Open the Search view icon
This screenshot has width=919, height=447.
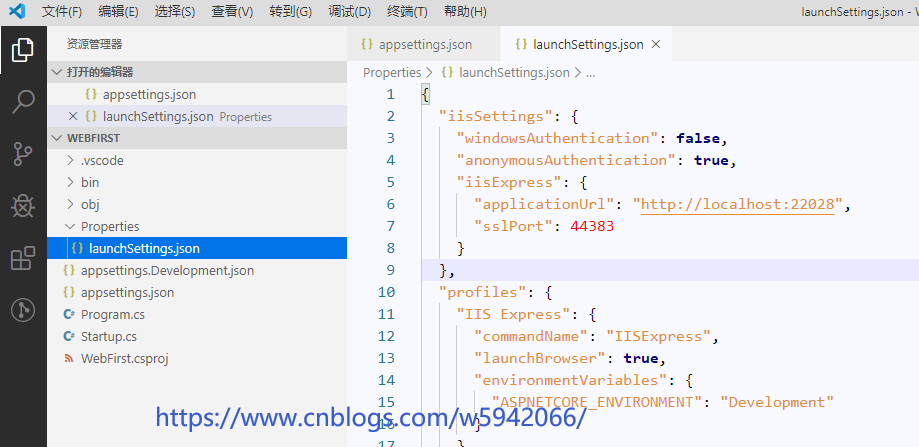coord(22,101)
